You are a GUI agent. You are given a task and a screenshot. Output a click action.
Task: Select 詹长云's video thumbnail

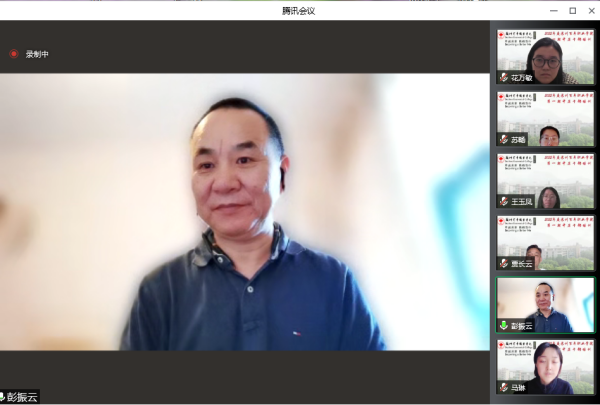[545, 241]
